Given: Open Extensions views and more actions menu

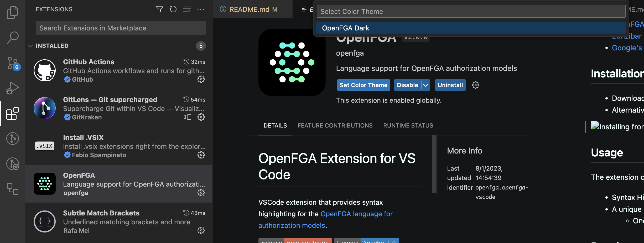Looking at the screenshot, I should pyautogui.click(x=201, y=9).
